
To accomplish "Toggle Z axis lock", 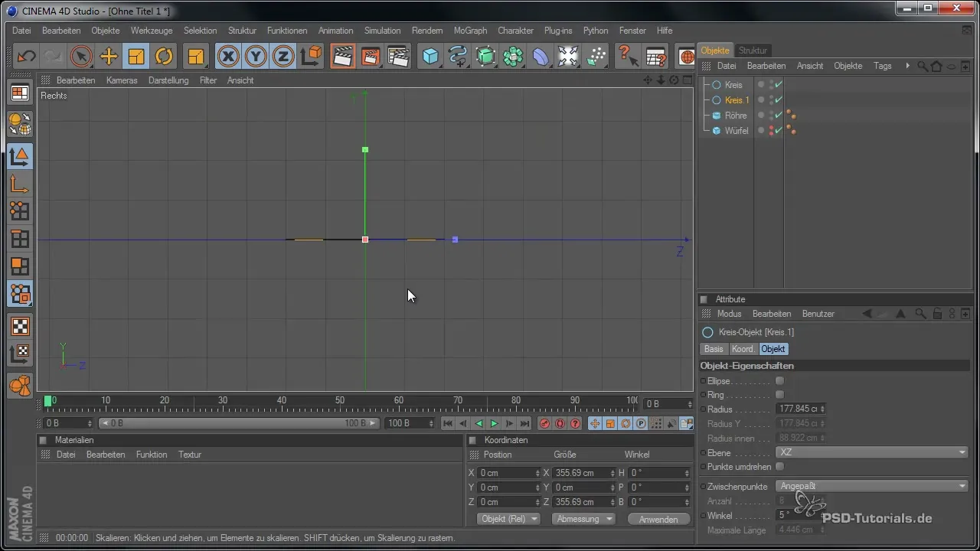I will click(283, 57).
